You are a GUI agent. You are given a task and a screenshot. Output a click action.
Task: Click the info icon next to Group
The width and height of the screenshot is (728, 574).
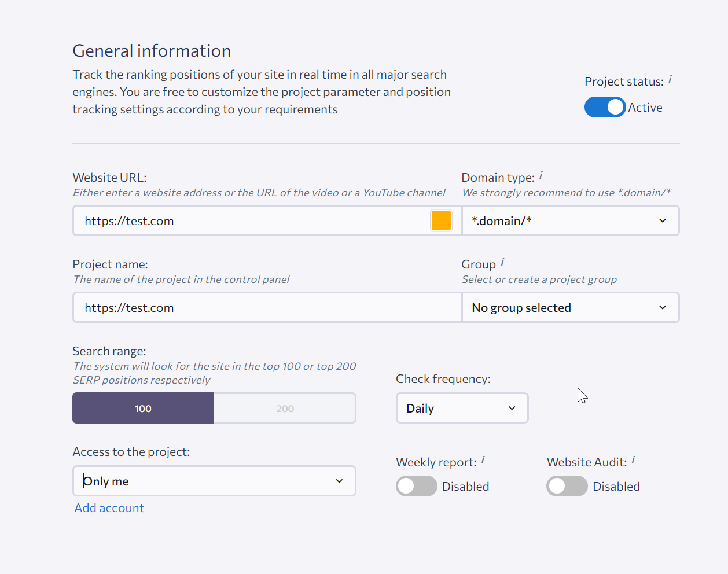point(502,262)
